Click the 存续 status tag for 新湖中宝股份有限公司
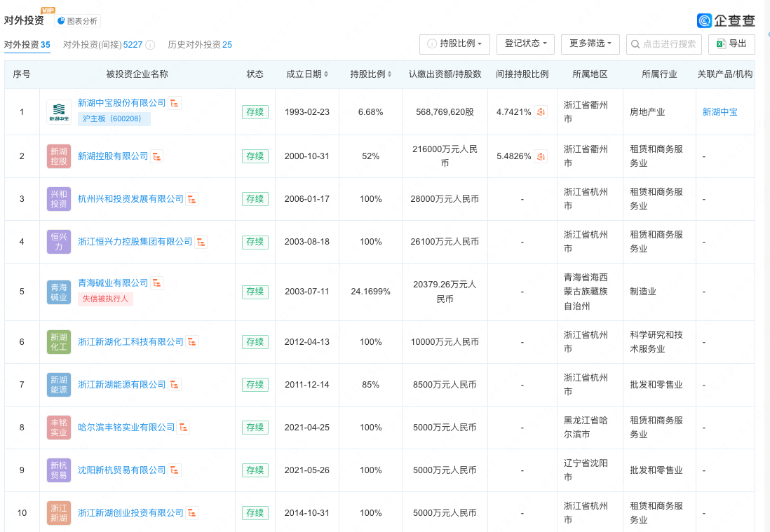 click(x=255, y=112)
